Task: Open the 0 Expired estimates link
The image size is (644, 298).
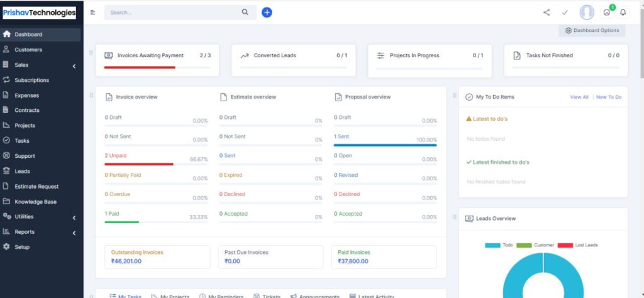Action: tap(231, 175)
